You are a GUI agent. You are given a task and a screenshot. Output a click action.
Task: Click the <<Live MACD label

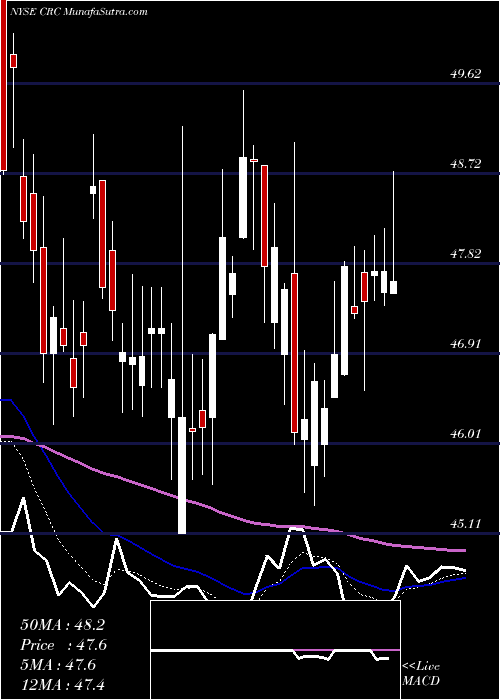[x=421, y=674]
